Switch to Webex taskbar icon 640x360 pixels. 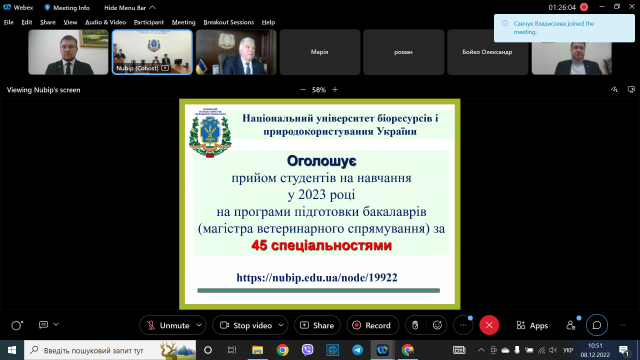pos(382,350)
